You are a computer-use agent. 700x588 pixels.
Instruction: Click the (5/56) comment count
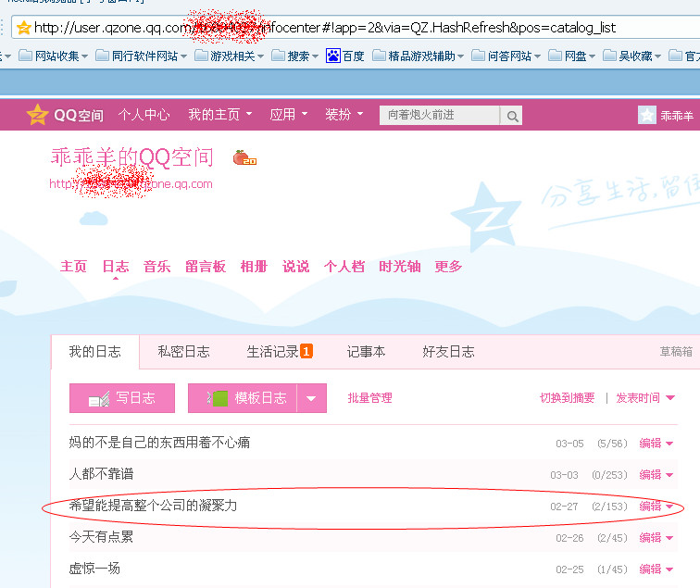tap(613, 444)
